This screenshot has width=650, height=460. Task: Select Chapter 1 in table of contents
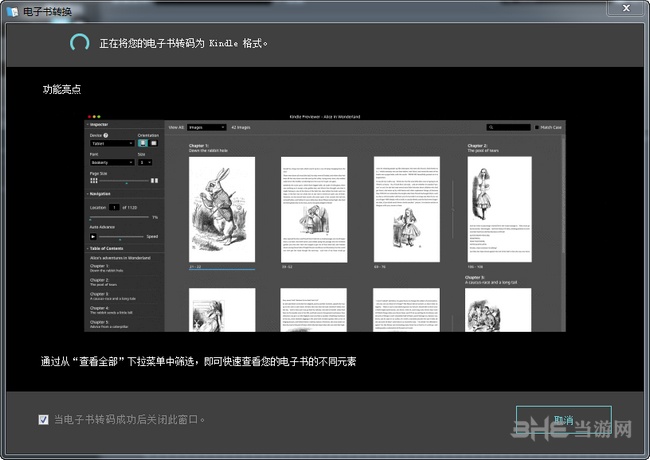click(x=107, y=268)
